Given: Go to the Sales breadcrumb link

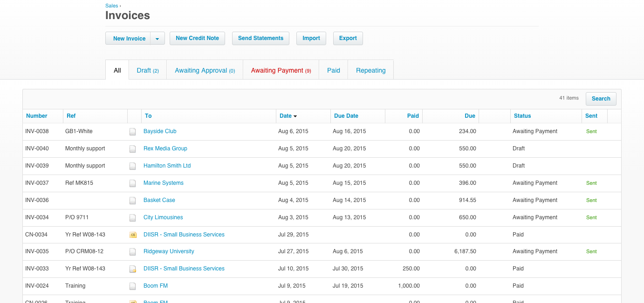Looking at the screenshot, I should [x=112, y=6].
